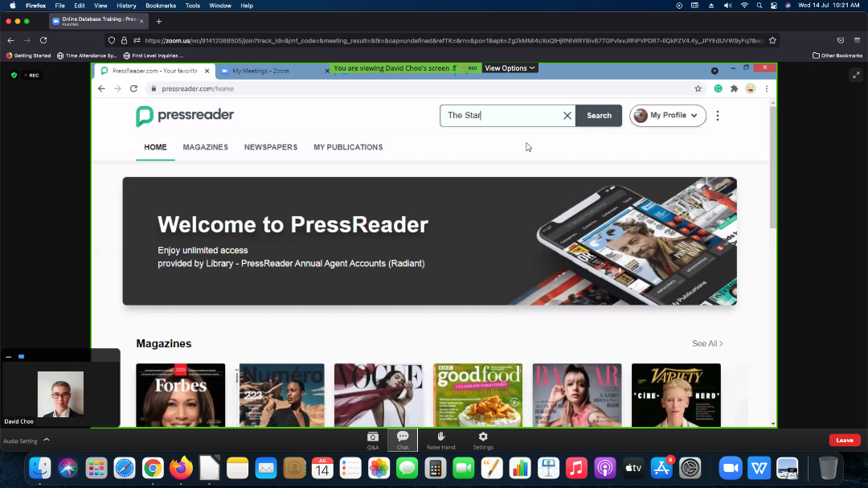
Task: Open the BBC Good Food magazine cover
Action: click(x=477, y=395)
